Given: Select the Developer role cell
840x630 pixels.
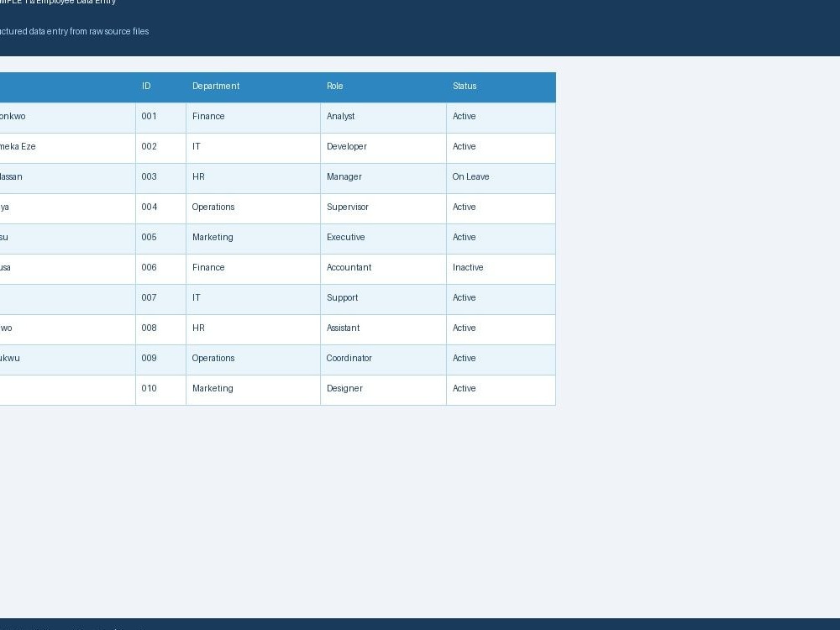Looking at the screenshot, I should [383, 148].
